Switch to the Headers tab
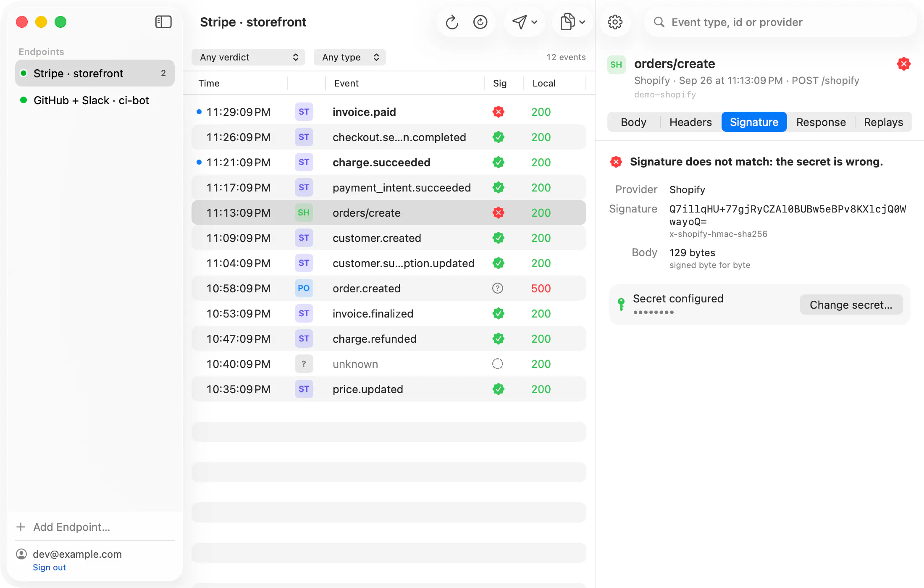This screenshot has width=924, height=588. coord(690,122)
